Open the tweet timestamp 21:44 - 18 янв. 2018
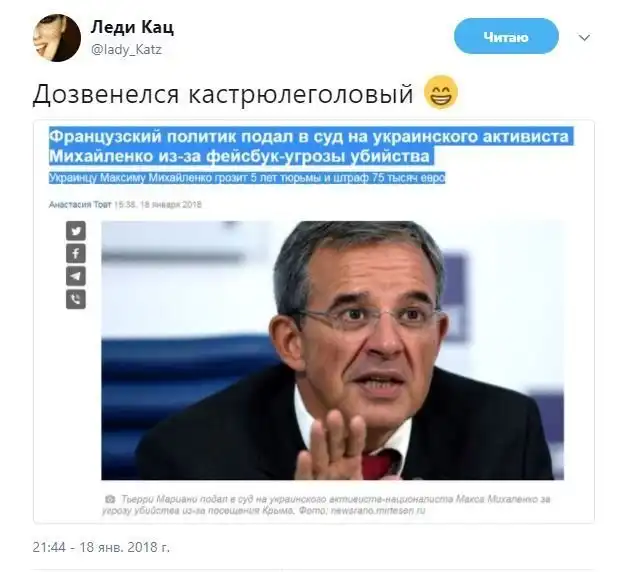622x572 pixels. pos(101,547)
